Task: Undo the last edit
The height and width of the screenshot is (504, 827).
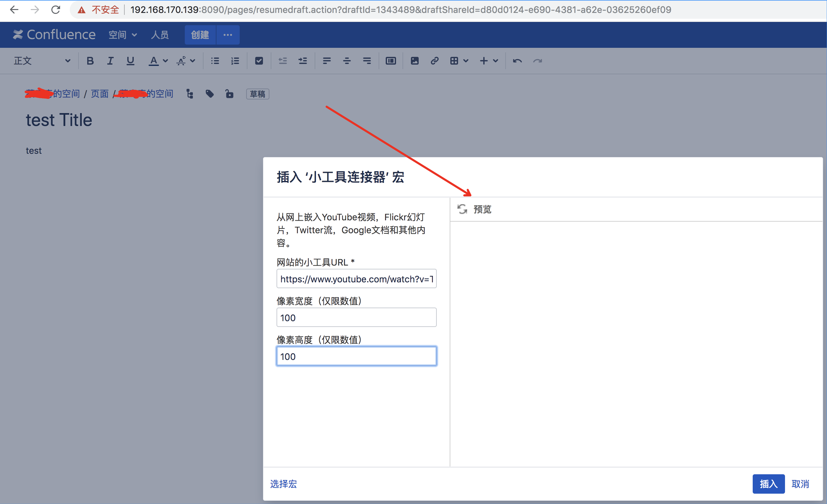Action: coord(517,61)
